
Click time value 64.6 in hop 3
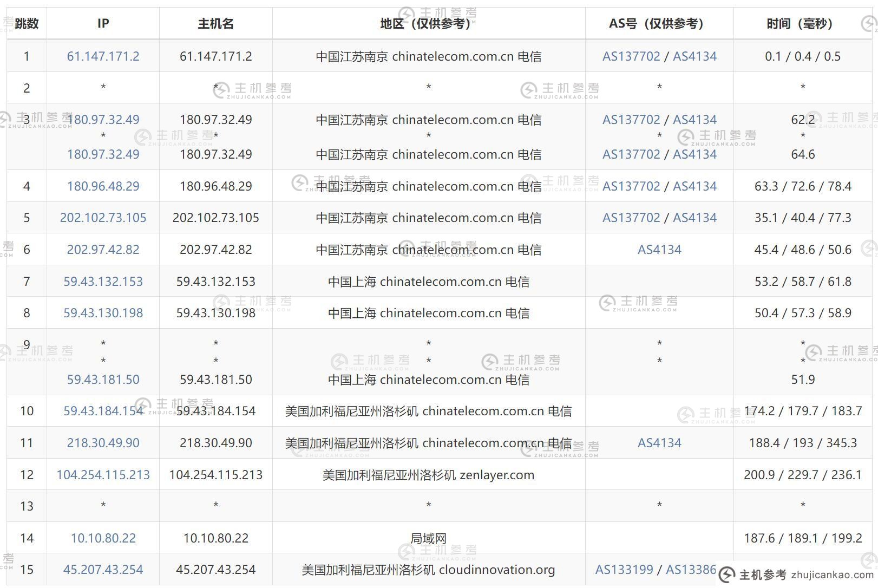(x=803, y=154)
